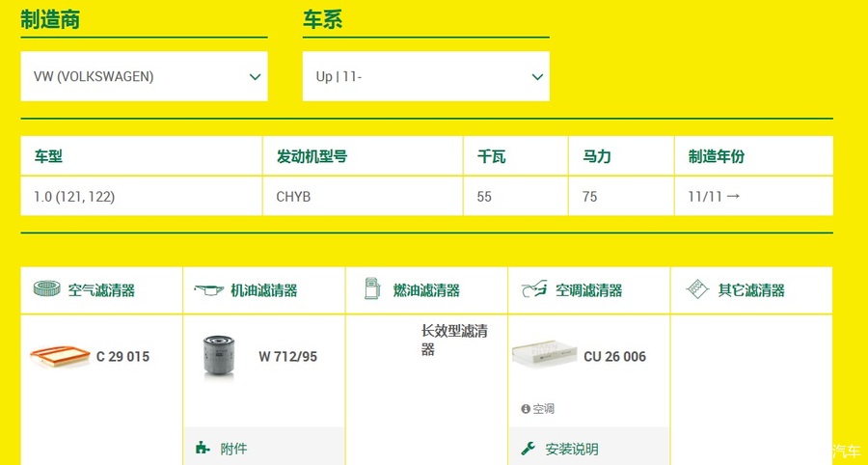This screenshot has width=868, height=465.
Task: Click the fuel filter pump icon
Action: coord(372,288)
